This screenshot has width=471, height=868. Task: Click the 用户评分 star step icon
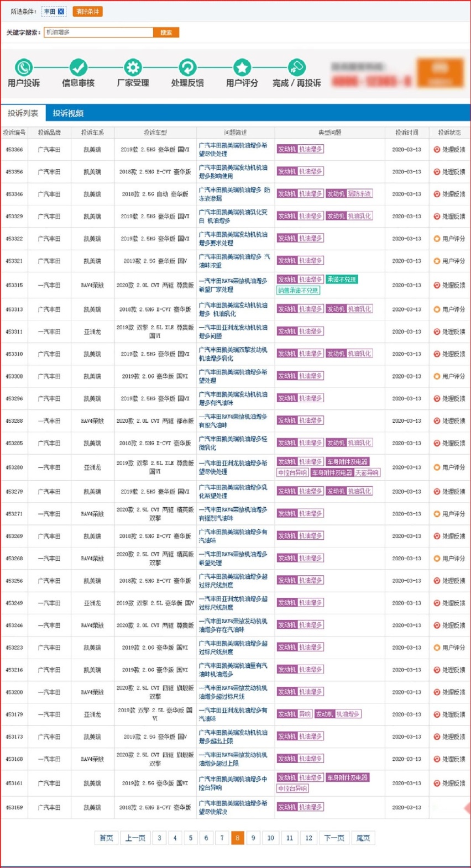tap(242, 67)
